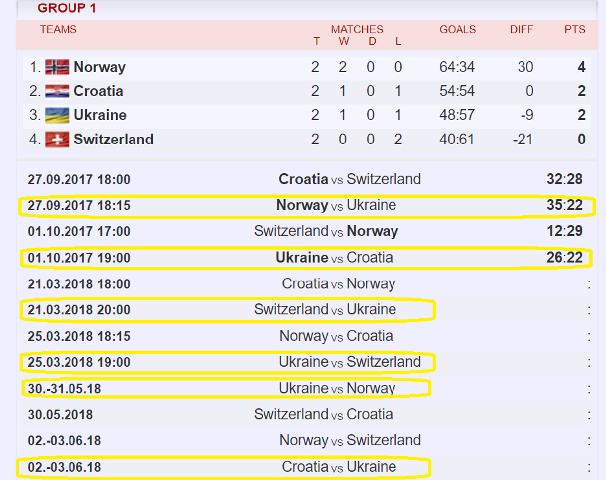The image size is (606, 480).
Task: Click the PTS column header
Action: coord(575,29)
